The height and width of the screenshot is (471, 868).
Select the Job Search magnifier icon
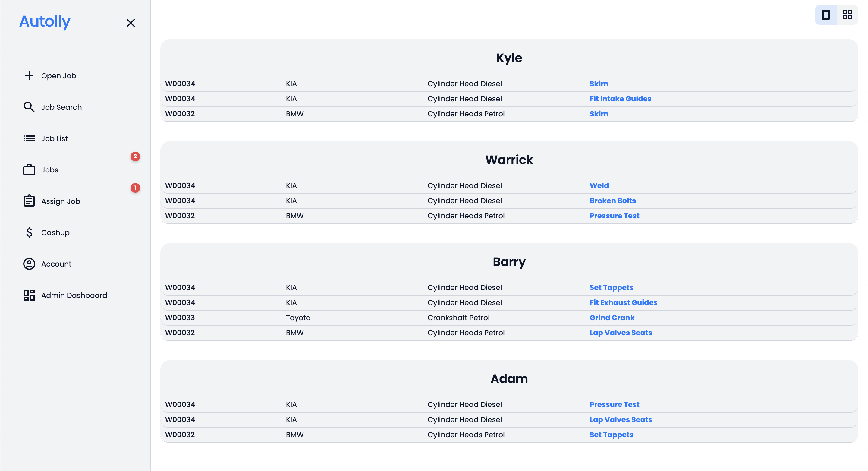[x=29, y=107]
